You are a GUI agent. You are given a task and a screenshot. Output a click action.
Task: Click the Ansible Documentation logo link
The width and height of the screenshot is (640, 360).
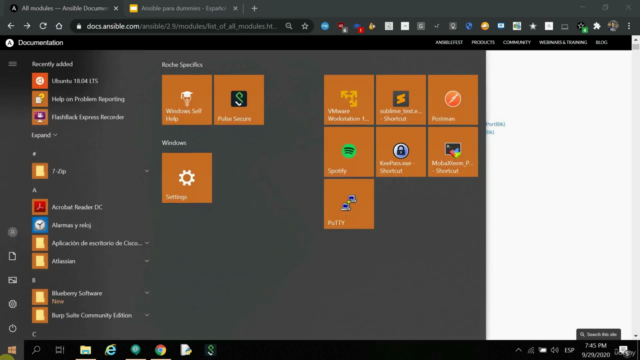[x=35, y=42]
